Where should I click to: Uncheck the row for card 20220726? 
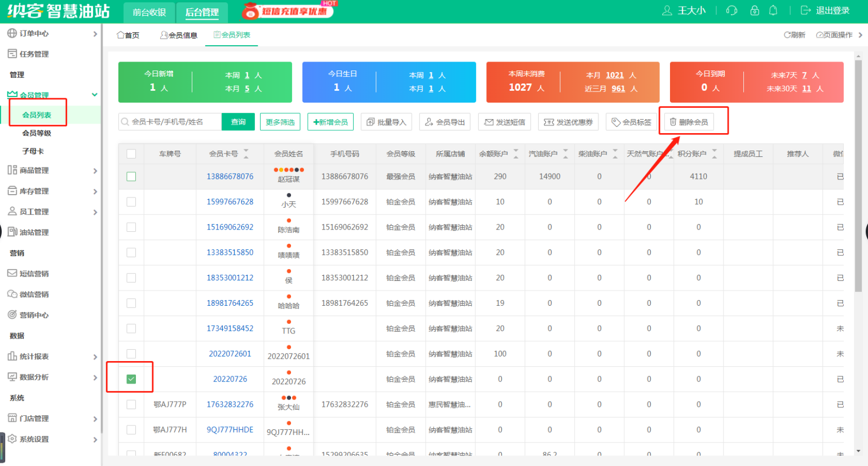click(131, 379)
